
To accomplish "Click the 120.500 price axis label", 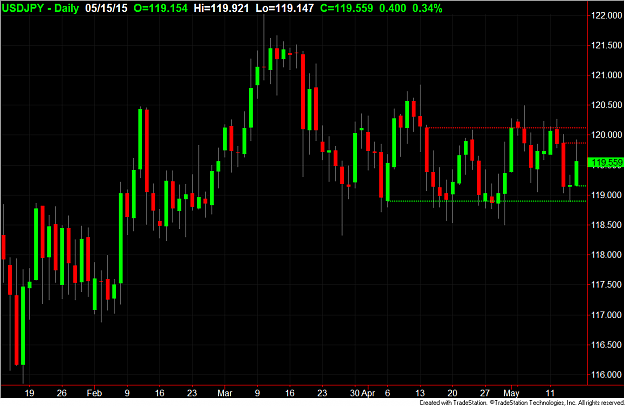I will pos(606,105).
